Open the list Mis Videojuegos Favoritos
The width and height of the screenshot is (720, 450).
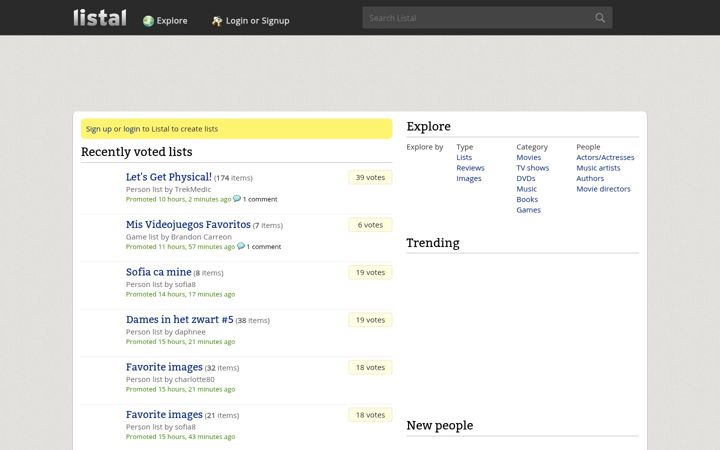pos(188,225)
